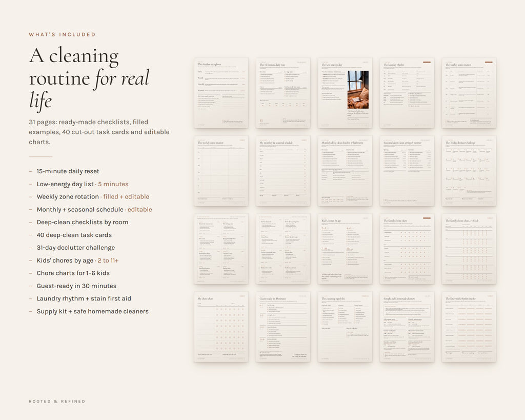The height and width of the screenshot is (420, 525).
Task: View 'The cleaning supply kit' page thumbnail
Action: tap(345, 327)
